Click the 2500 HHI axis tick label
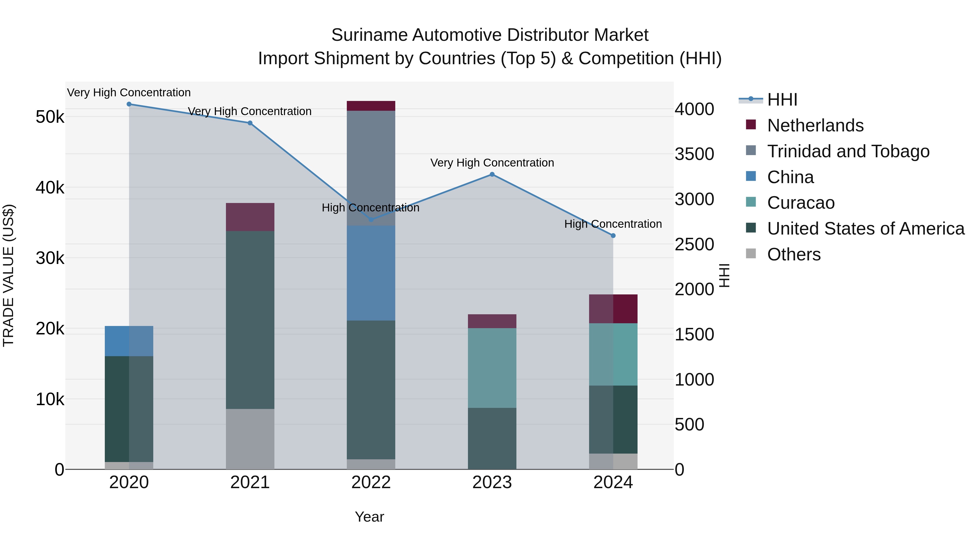 click(x=694, y=245)
